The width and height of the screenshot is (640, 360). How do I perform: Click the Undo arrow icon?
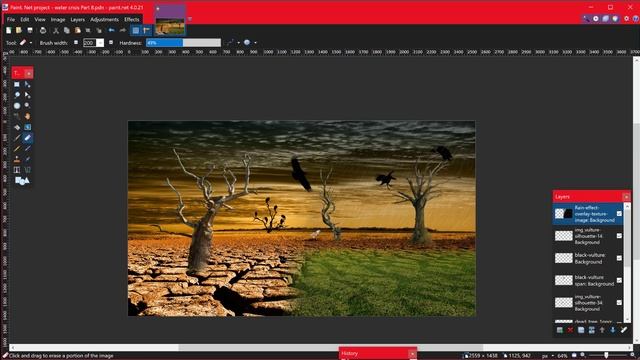[x=111, y=31]
